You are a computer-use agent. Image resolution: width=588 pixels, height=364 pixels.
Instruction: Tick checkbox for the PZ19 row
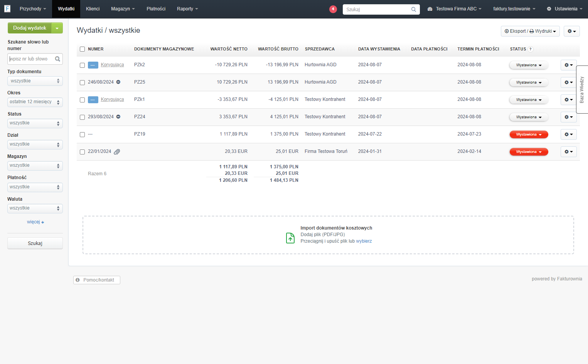[x=82, y=134]
